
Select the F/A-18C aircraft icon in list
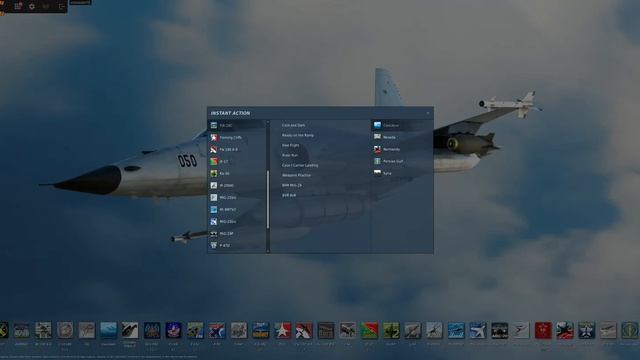coord(213,125)
